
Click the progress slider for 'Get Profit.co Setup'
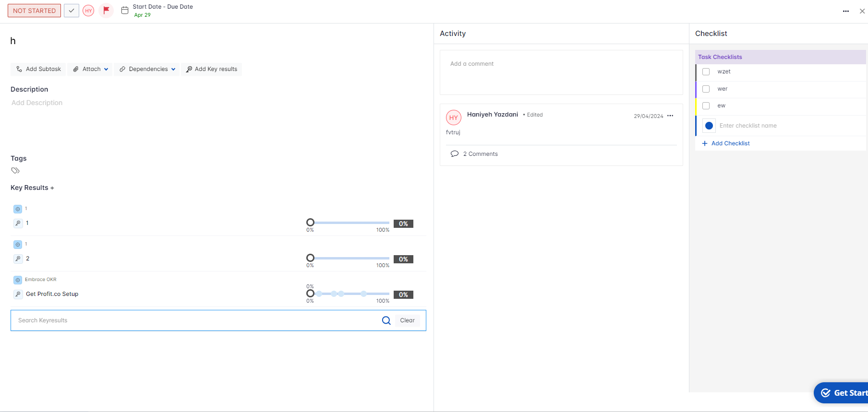point(350,294)
